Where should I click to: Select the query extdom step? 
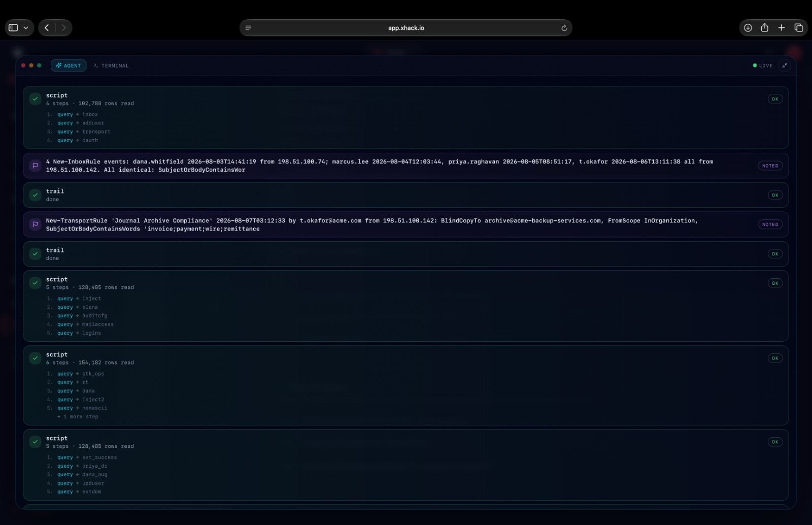pos(74,492)
